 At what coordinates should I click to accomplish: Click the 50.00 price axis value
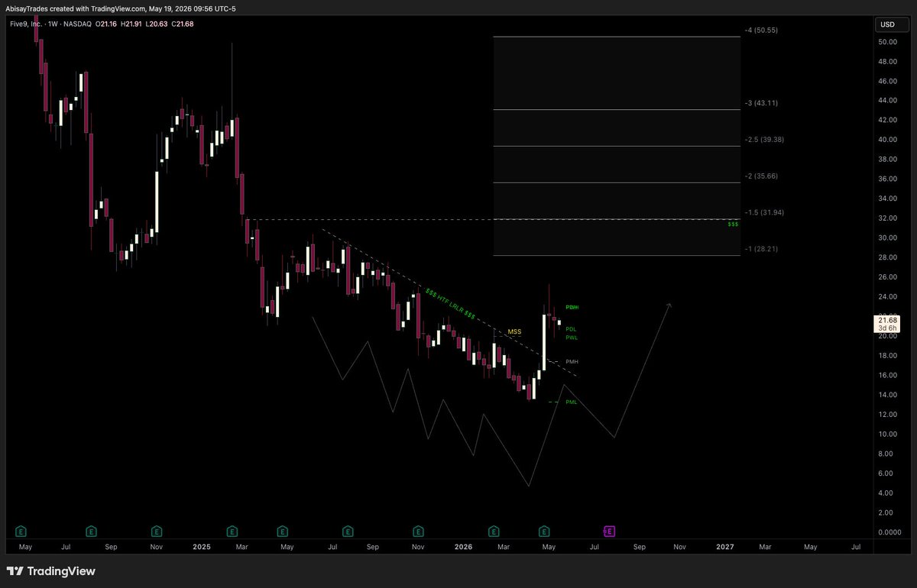click(887, 42)
